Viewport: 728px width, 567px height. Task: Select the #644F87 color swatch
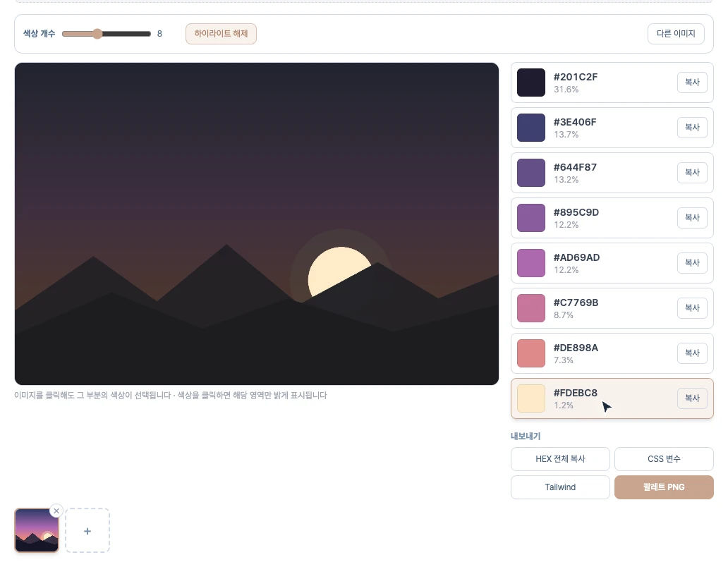tap(531, 173)
